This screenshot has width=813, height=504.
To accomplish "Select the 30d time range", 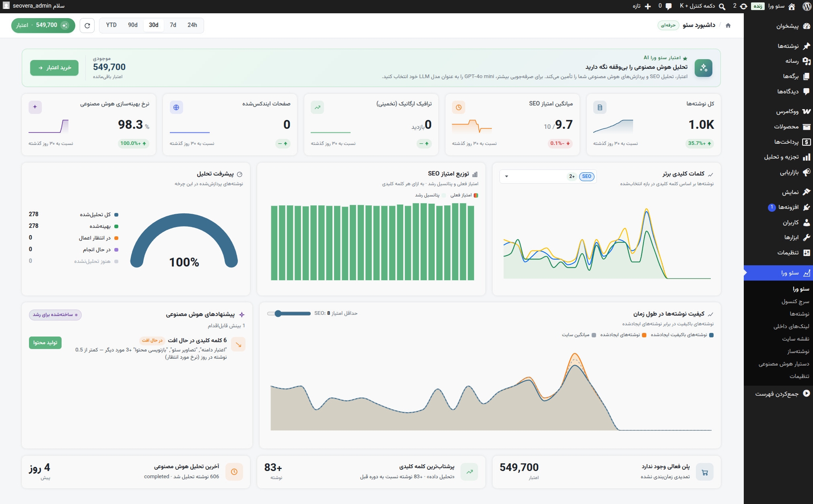I will [154, 25].
